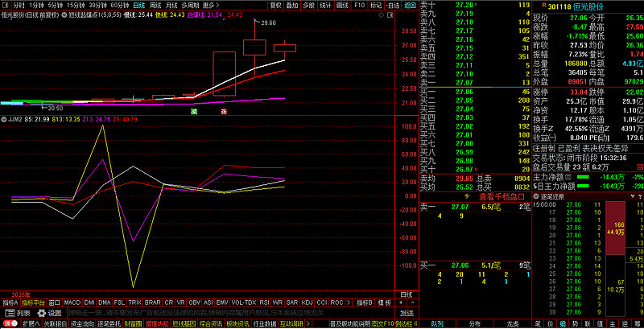Switch to the 龙虎 tab

pos(512,324)
